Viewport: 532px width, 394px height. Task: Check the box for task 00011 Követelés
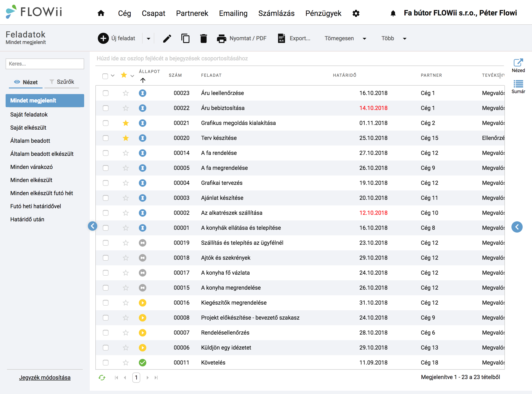coord(106,362)
